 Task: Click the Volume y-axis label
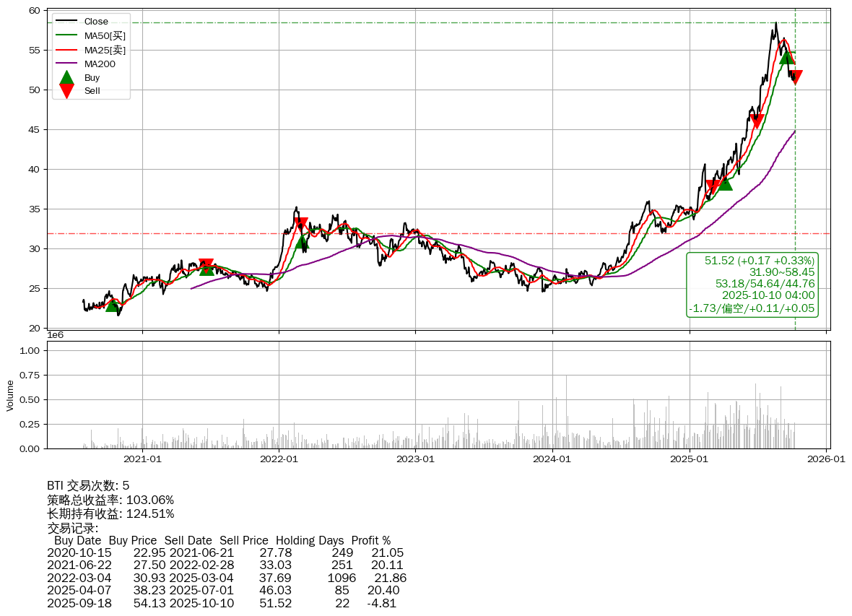click(10, 396)
